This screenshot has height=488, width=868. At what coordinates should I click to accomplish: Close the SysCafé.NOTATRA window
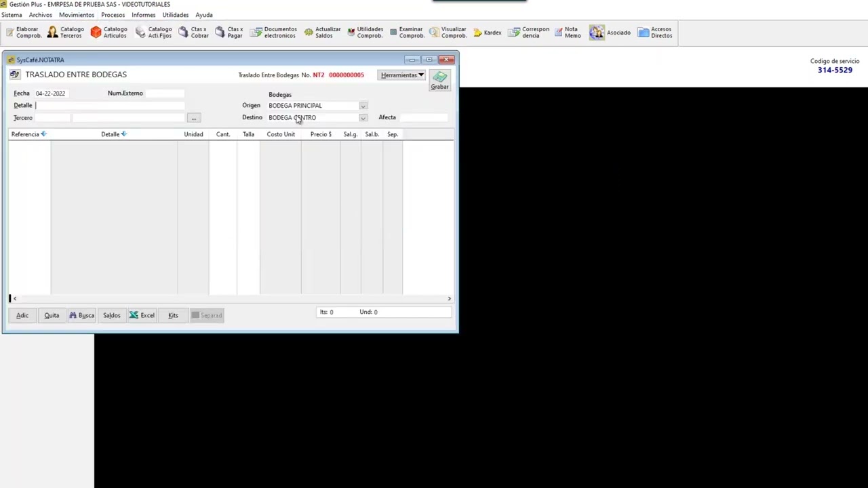pos(447,60)
